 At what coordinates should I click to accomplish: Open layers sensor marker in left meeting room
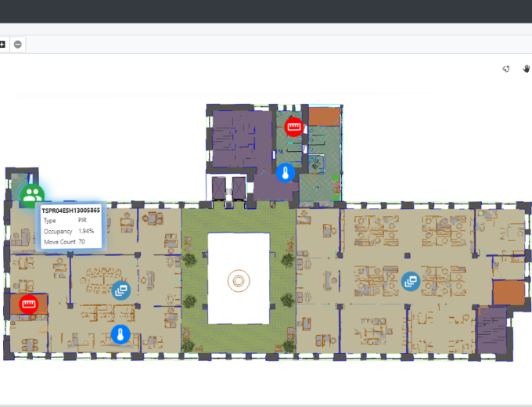coord(120,290)
